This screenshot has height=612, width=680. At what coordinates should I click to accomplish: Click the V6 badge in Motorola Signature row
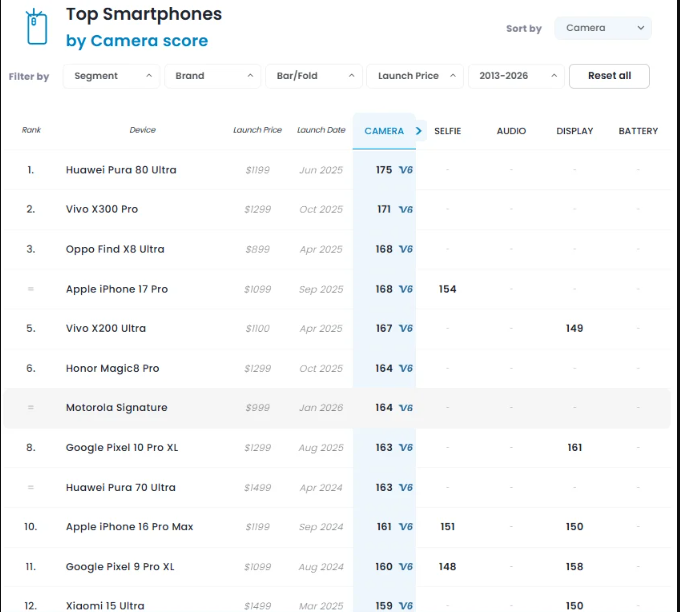pos(405,408)
